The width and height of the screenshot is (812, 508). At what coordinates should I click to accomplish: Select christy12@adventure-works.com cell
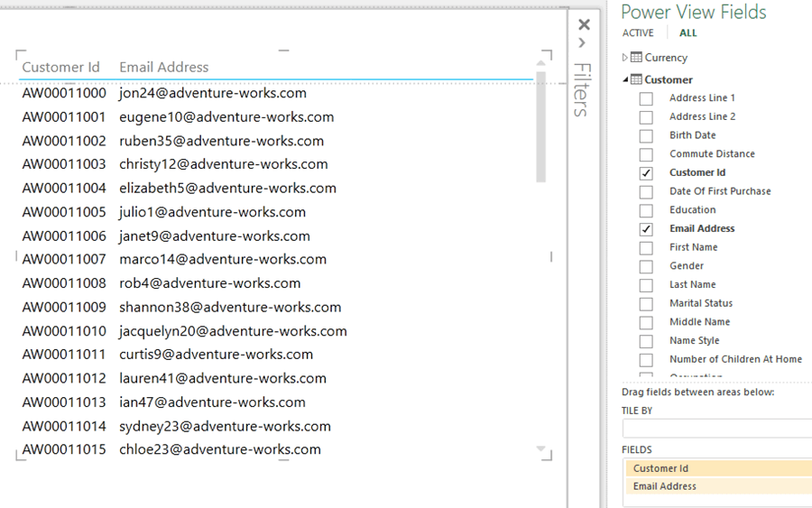pyautogui.click(x=223, y=164)
